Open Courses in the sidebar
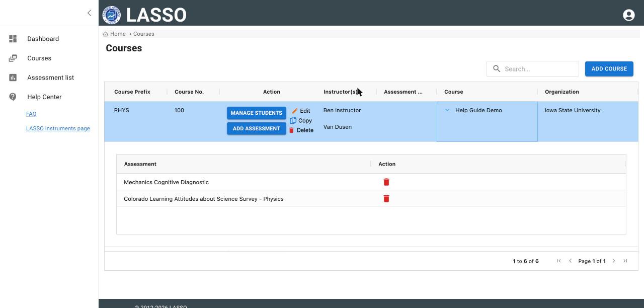Image resolution: width=644 pixels, height=308 pixels. pyautogui.click(x=39, y=58)
